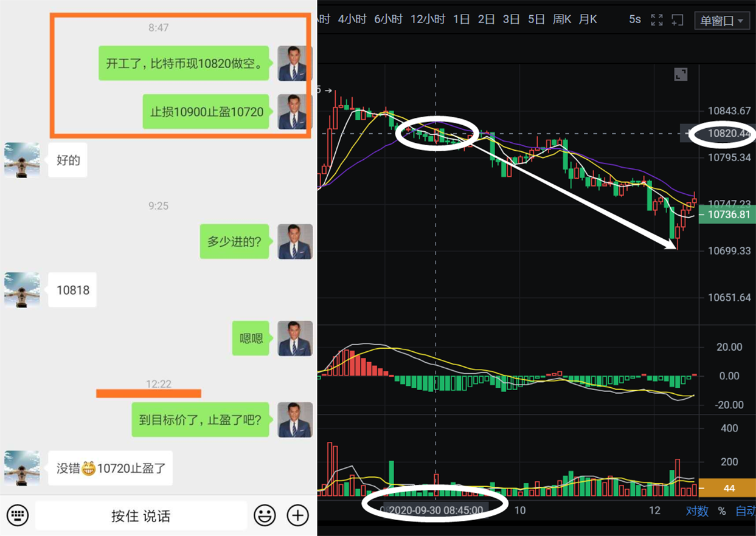The image size is (756, 536).
Task: Select the 5s interval option
Action: [634, 19]
